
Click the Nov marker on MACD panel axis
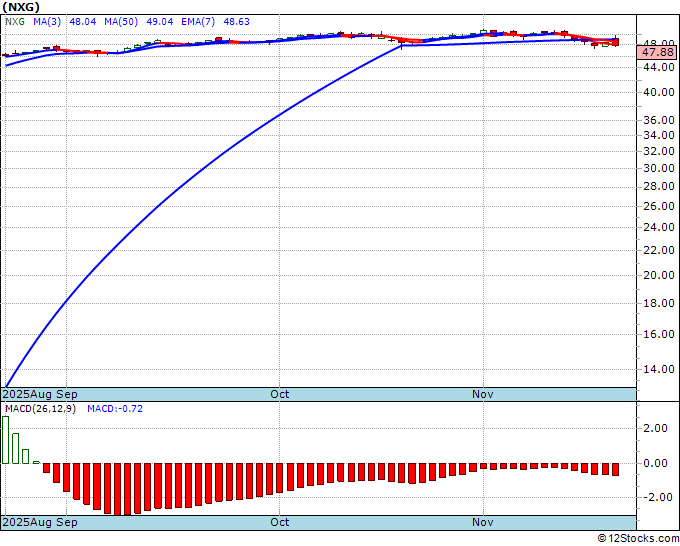point(483,522)
